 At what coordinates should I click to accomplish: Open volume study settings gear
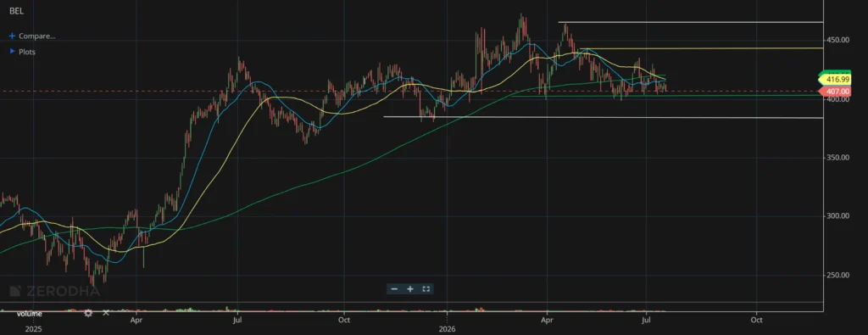point(88,314)
